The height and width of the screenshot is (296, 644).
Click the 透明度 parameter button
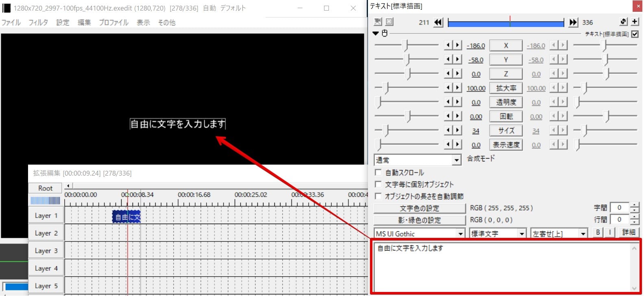(506, 102)
